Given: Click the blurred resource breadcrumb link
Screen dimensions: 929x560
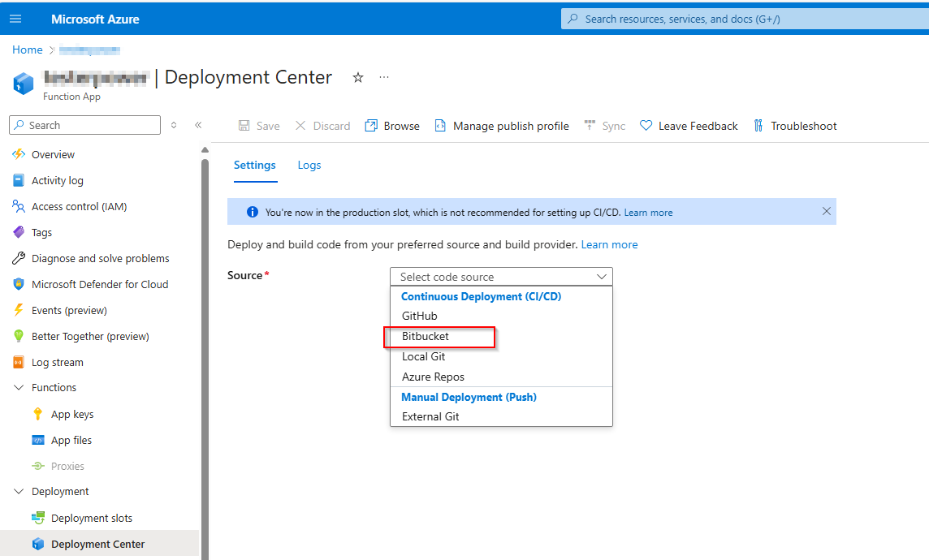Looking at the screenshot, I should pos(89,50).
